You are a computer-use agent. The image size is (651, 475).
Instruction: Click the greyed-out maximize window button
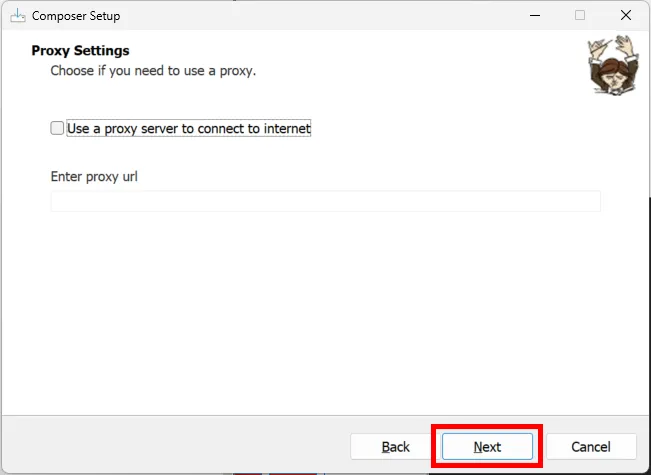coord(580,16)
